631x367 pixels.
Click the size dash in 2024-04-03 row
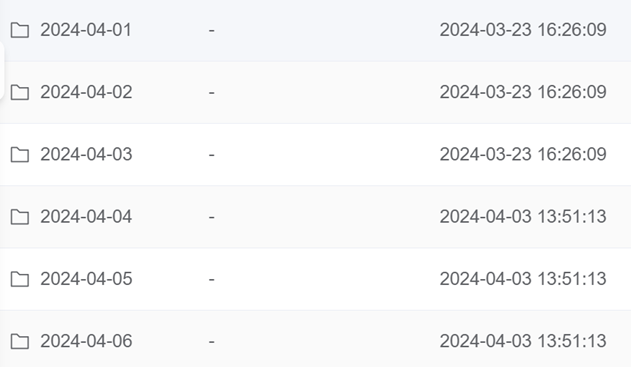[212, 155]
